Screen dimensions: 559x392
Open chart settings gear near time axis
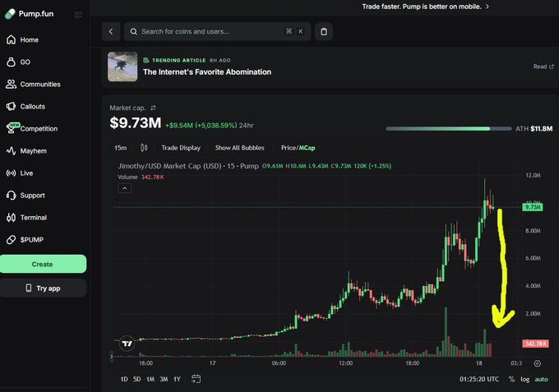click(x=538, y=363)
